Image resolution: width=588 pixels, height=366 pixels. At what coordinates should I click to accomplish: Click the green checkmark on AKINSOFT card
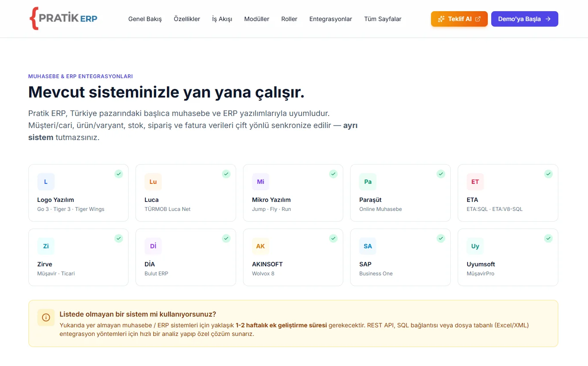pyautogui.click(x=333, y=238)
